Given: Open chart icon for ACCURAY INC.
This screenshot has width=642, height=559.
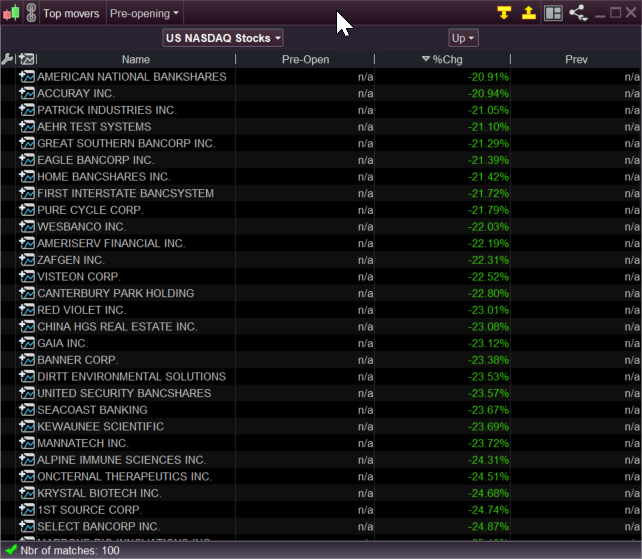Looking at the screenshot, I should point(27,93).
